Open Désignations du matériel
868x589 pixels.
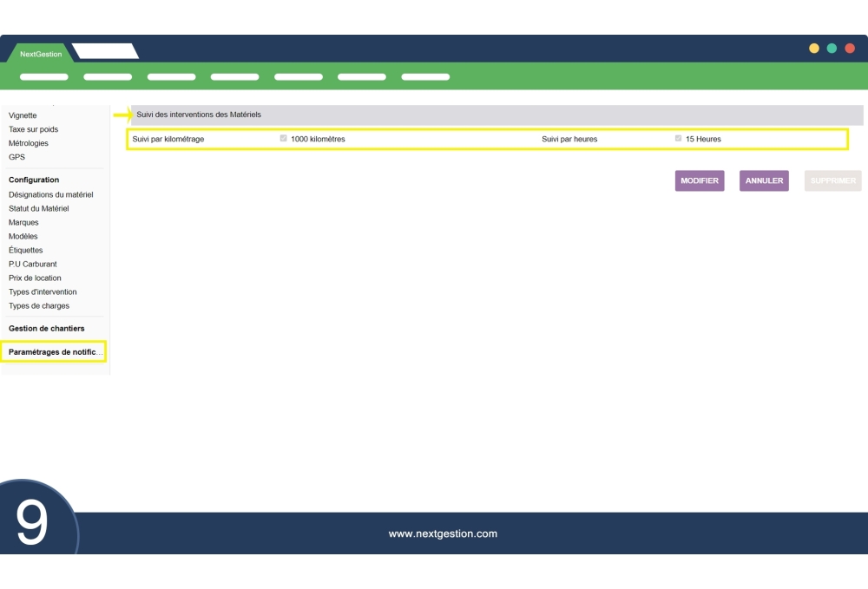pyautogui.click(x=50, y=194)
